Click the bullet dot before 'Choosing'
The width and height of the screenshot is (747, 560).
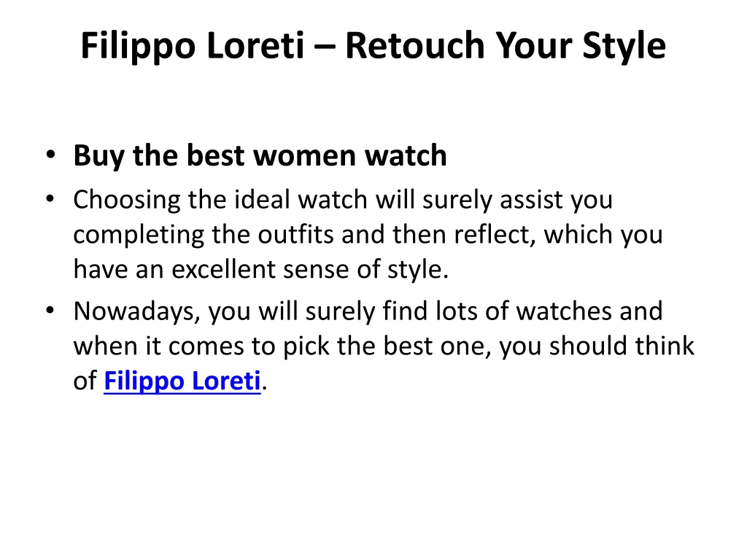[x=50, y=199]
